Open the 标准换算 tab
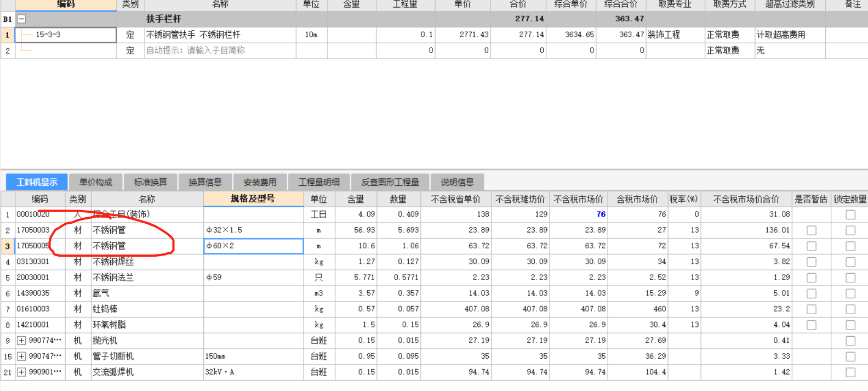 (x=150, y=182)
